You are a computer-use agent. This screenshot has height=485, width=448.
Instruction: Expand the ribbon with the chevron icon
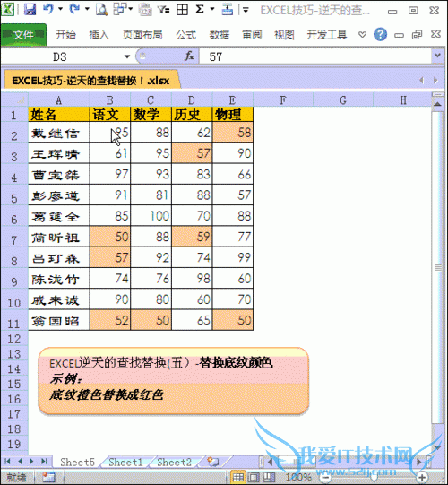362,35
